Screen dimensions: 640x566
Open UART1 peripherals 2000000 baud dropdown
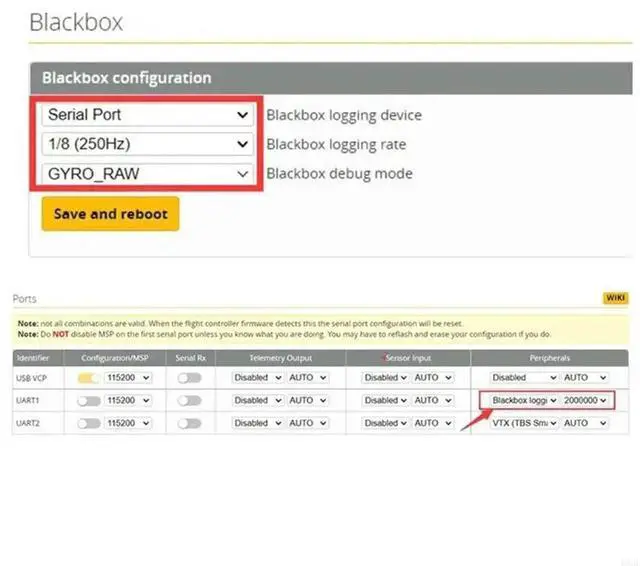tap(585, 400)
